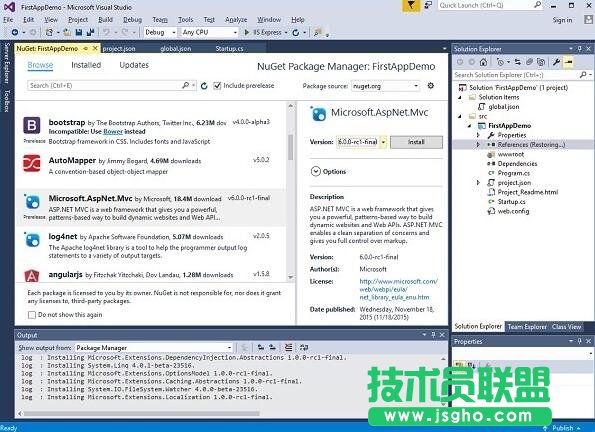Click the Find in Files toolbar icon
The image size is (595, 432).
pyautogui.click(x=317, y=33)
